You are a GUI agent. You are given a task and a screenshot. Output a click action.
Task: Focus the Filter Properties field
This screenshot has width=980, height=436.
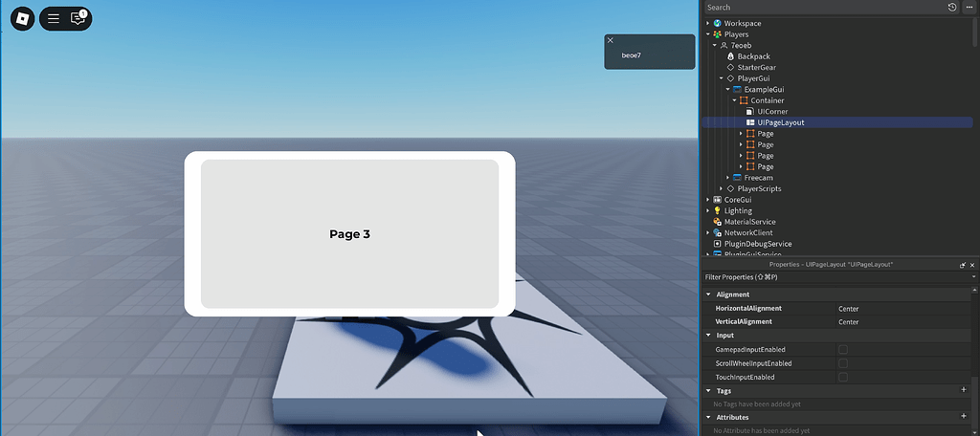pyautogui.click(x=837, y=276)
